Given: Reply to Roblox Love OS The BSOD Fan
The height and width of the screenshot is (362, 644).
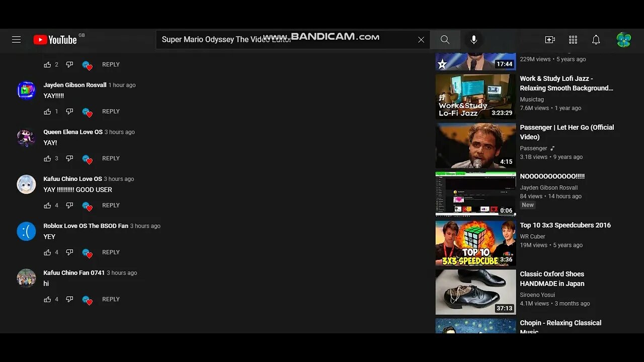Looking at the screenshot, I should [111, 252].
